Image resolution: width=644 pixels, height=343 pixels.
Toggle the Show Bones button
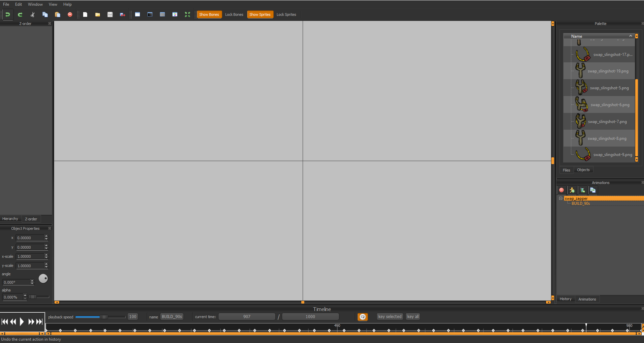pos(209,14)
